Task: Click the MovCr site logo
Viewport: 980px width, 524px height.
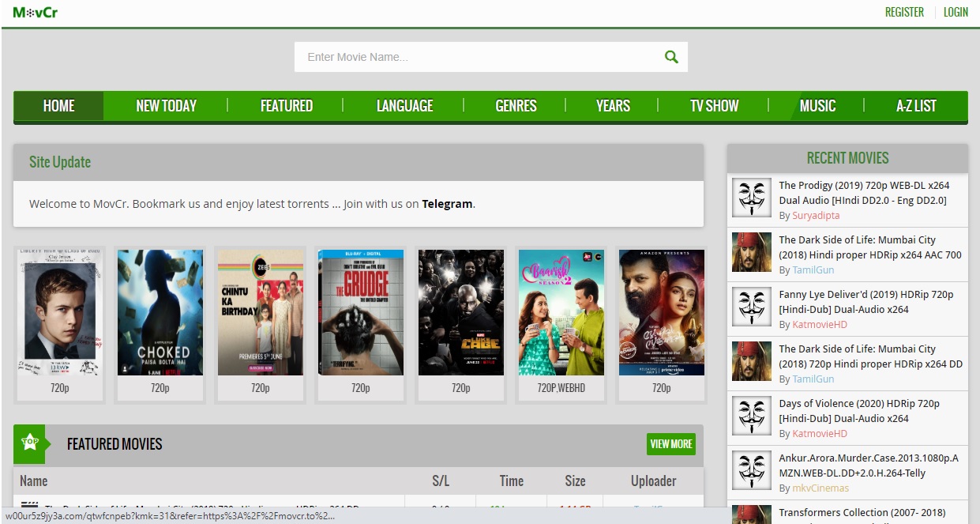Action: (36, 12)
